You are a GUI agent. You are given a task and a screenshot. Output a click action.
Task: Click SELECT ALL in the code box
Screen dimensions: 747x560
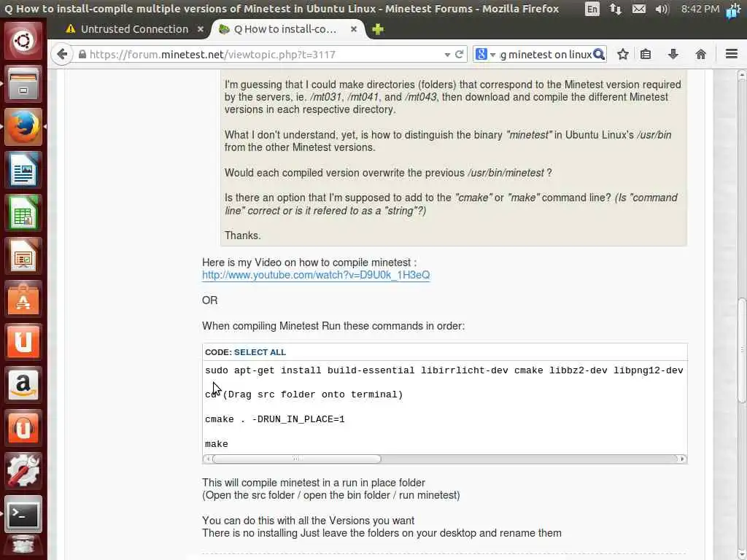pos(260,352)
